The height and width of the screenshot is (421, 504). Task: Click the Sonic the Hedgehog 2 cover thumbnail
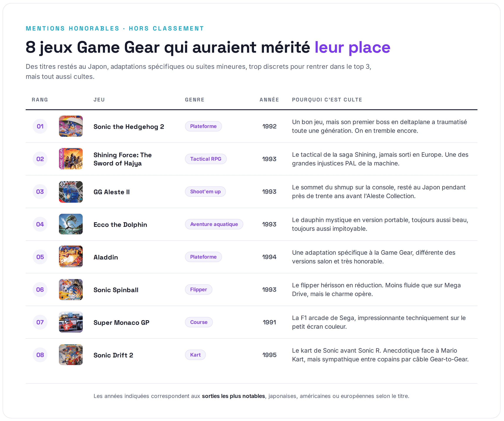tap(71, 126)
